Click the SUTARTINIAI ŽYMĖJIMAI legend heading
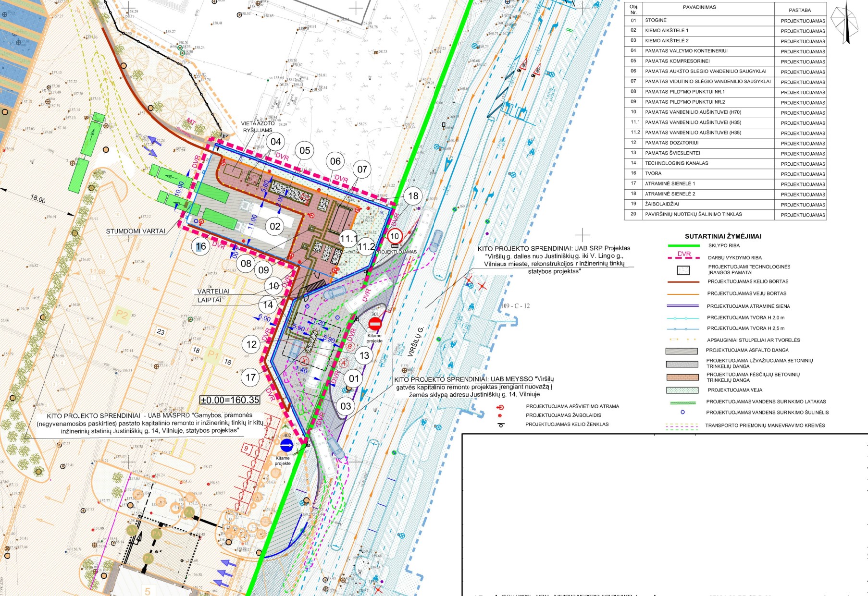 pos(723,236)
